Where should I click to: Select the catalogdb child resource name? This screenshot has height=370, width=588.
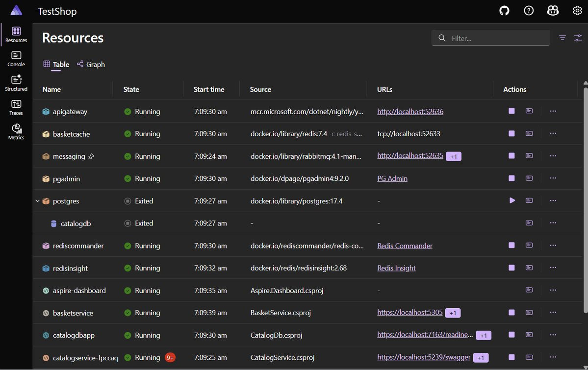[76, 223]
